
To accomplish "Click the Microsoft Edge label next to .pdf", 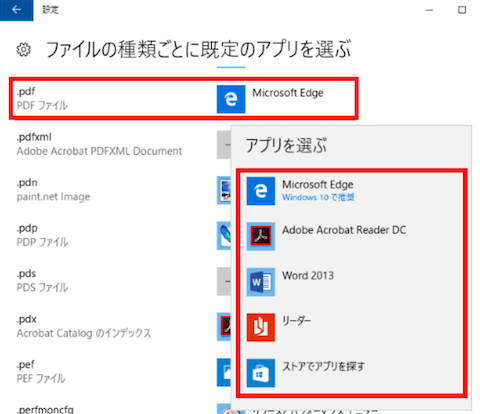I will (x=288, y=93).
